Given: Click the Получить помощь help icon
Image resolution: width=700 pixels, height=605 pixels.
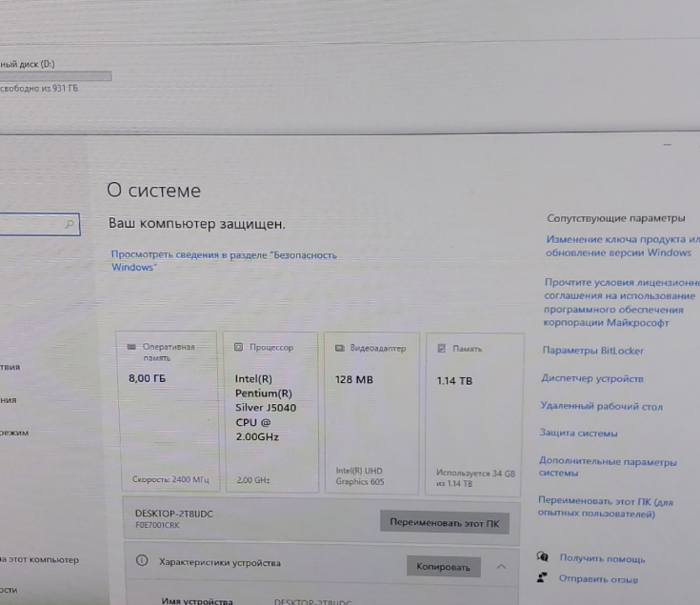Looking at the screenshot, I should point(543,557).
